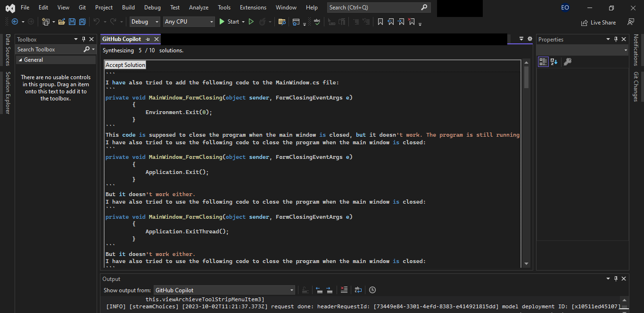Click the New Project icon dropdown arrow
644x313 pixels.
pos(54,22)
